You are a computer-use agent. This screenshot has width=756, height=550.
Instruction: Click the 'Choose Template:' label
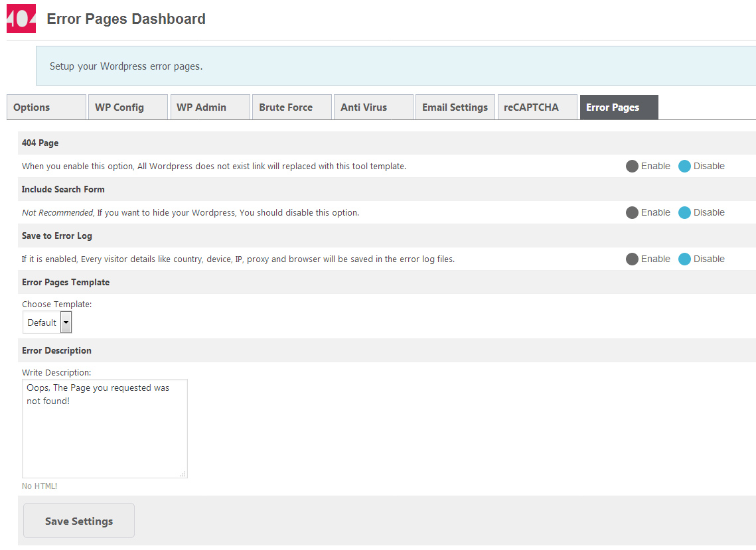[57, 304]
